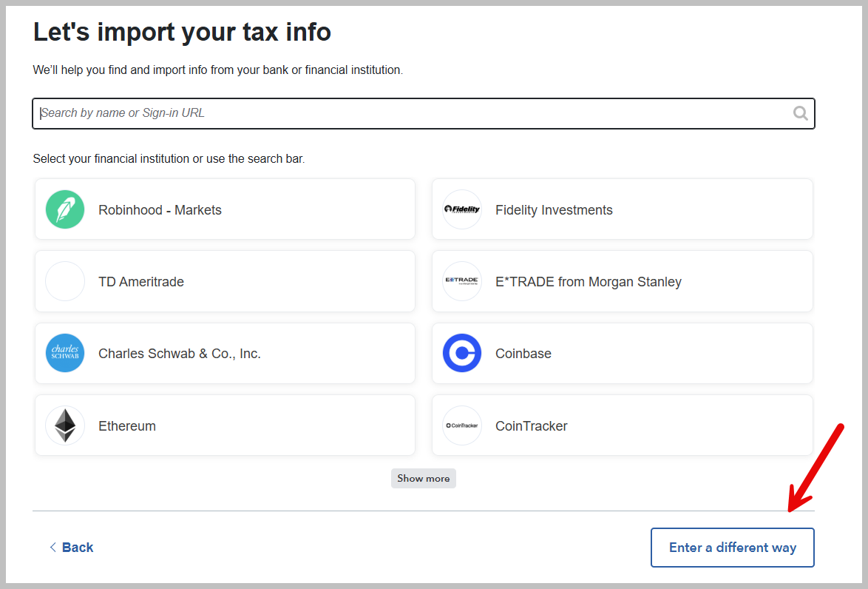Select the Robinhood - Markets institution card
The image size is (868, 589).
click(225, 209)
